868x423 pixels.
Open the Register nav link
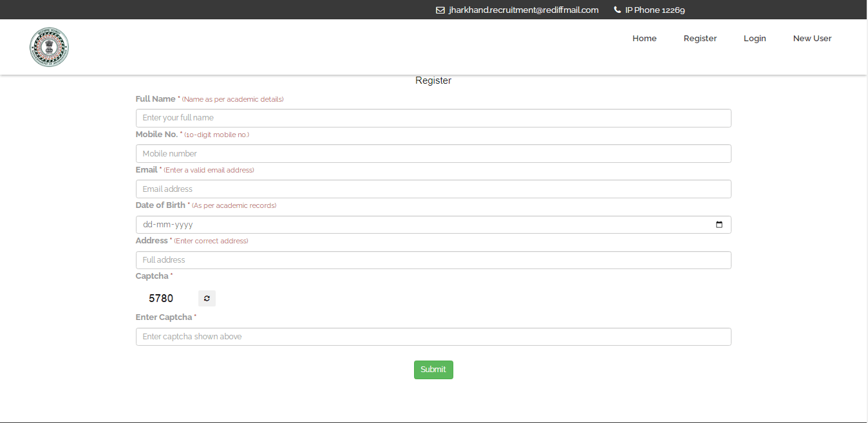[x=700, y=39]
